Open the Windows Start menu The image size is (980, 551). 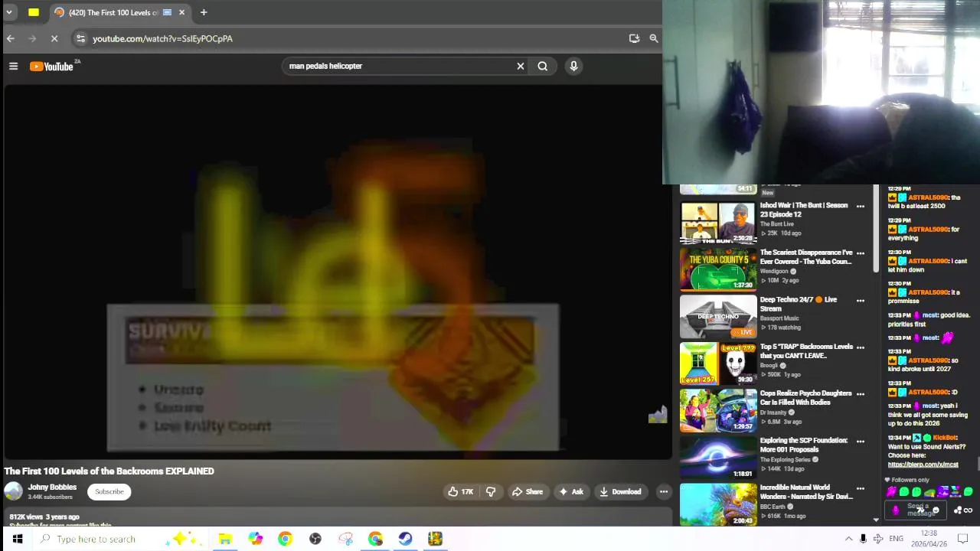click(17, 539)
